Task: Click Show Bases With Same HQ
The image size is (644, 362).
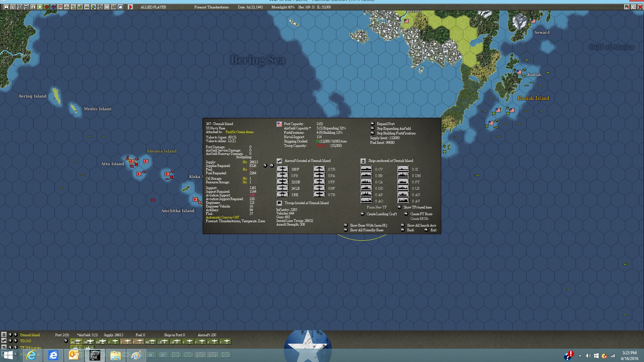Action: coord(368,225)
